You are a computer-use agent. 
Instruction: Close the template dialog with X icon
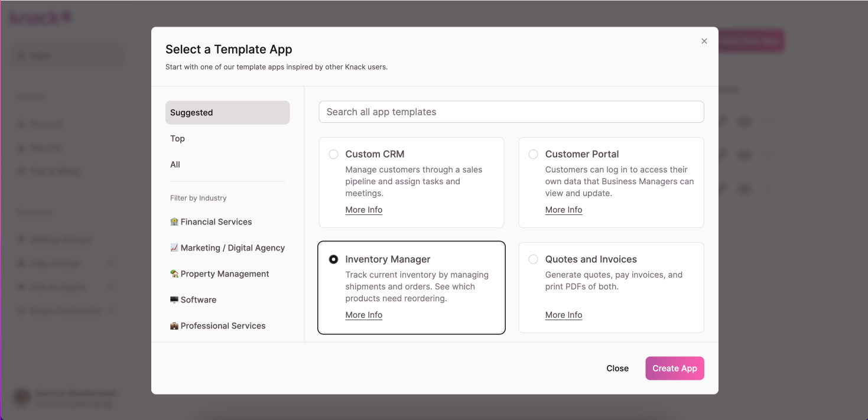704,41
